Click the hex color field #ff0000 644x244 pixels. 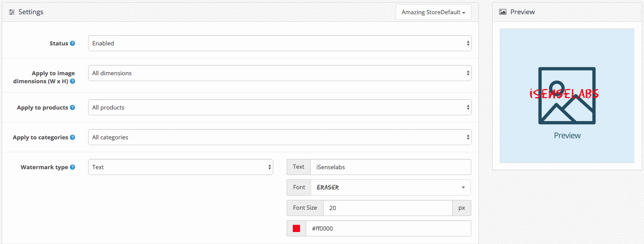389,228
